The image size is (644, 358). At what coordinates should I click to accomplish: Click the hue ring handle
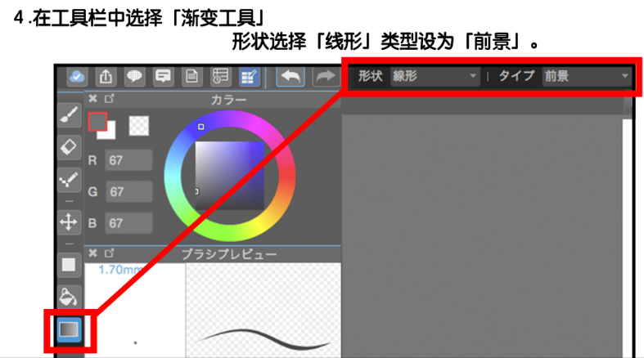click(x=200, y=127)
